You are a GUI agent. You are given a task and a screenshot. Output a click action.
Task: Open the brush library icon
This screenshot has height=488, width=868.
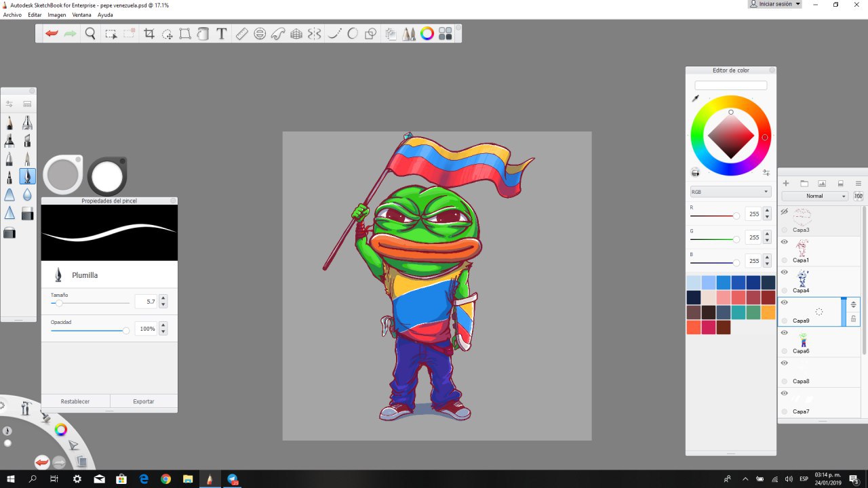[27, 104]
